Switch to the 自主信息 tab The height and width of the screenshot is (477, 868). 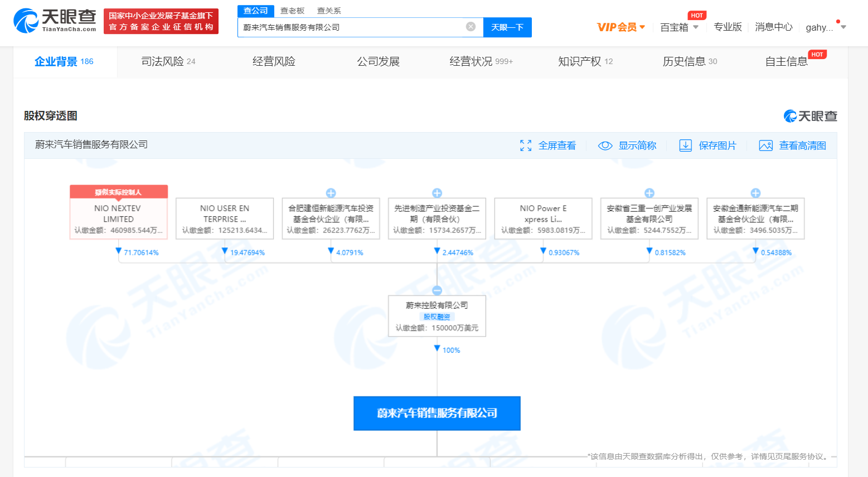point(787,61)
